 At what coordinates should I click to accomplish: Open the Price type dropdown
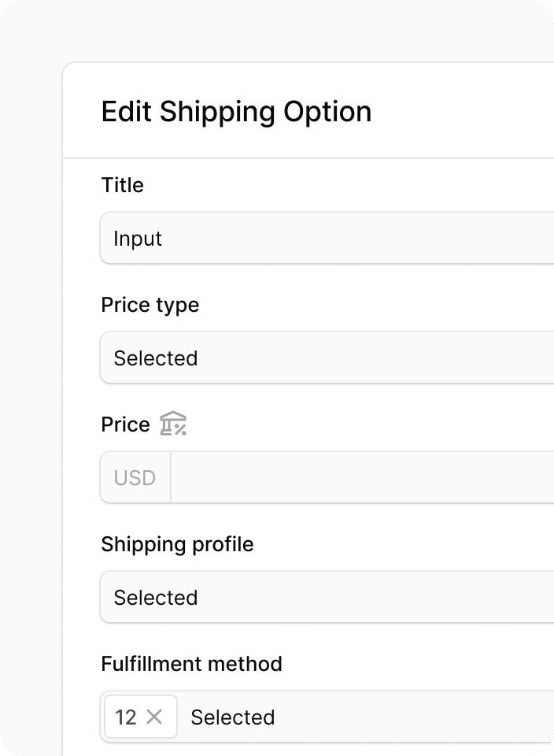[x=327, y=358]
